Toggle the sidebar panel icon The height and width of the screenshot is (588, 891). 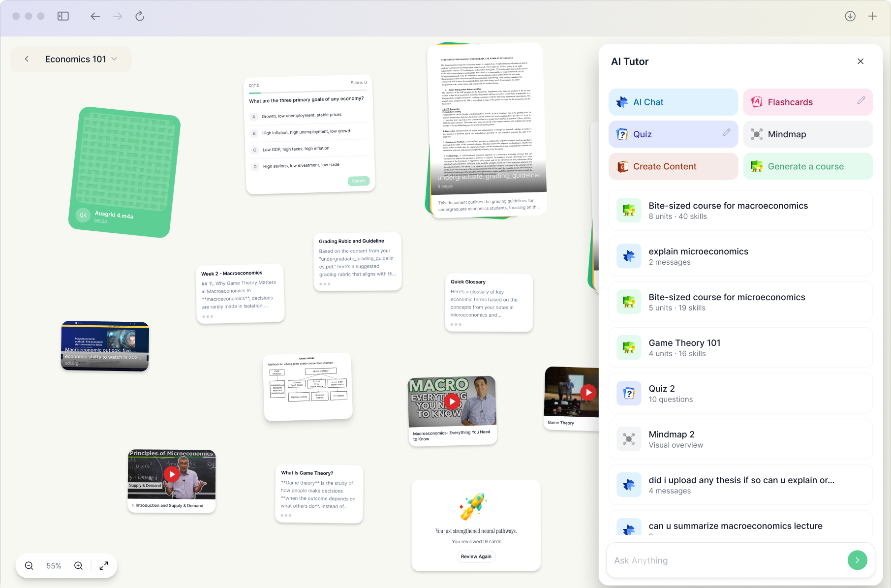(x=63, y=16)
